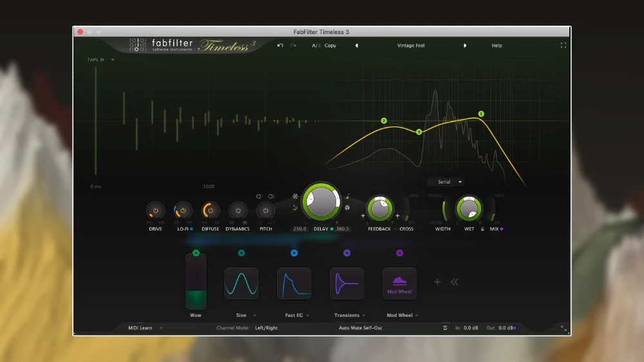Open the Mod Wheel source dropdown arrow
The width and height of the screenshot is (644, 362).
pyautogui.click(x=417, y=316)
